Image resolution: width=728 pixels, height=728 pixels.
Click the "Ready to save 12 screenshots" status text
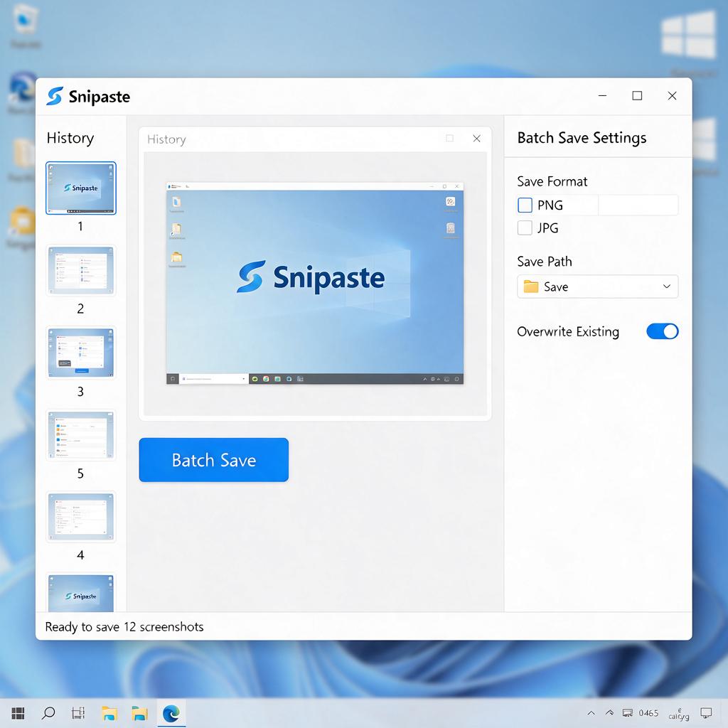124,627
